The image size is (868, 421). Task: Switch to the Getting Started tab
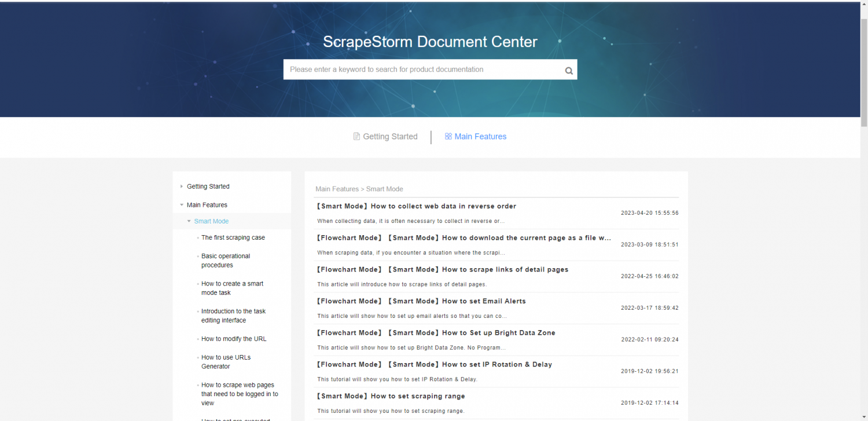pos(385,137)
